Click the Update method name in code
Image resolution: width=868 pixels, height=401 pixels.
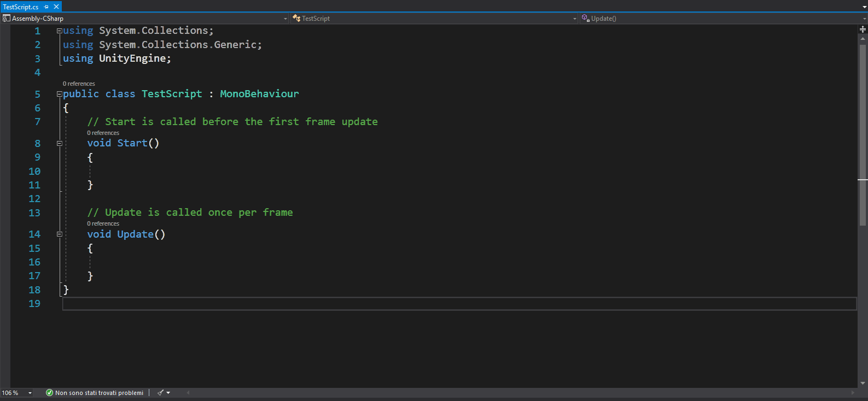pyautogui.click(x=135, y=234)
